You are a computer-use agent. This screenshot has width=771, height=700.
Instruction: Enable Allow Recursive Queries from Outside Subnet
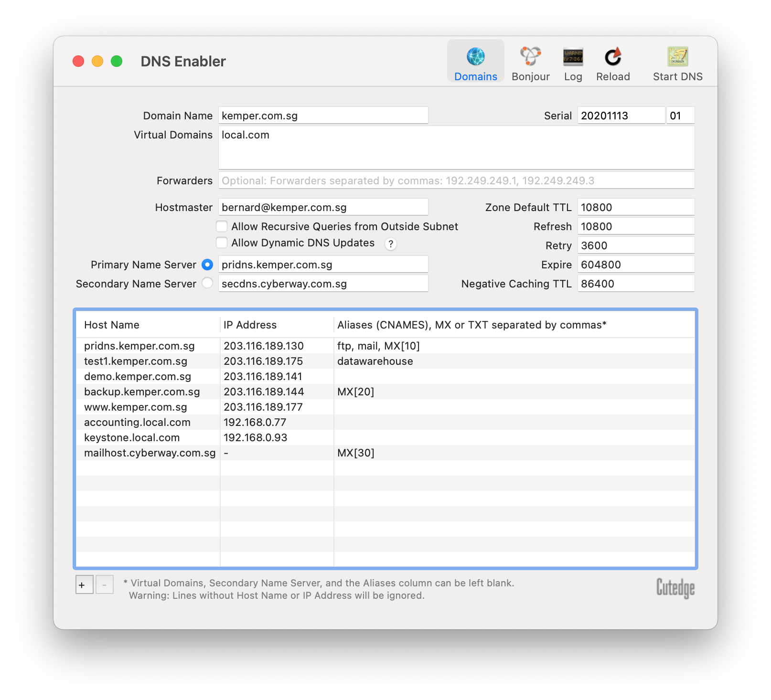click(x=222, y=226)
